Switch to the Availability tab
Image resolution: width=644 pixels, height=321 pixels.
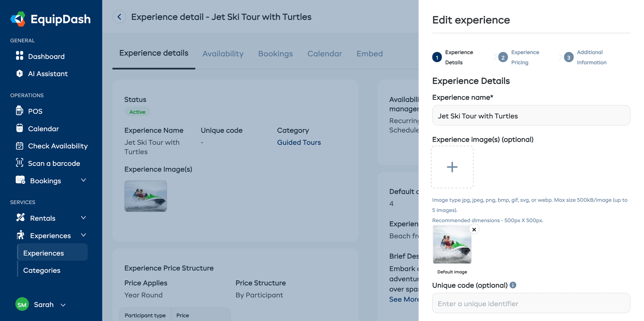pos(223,54)
